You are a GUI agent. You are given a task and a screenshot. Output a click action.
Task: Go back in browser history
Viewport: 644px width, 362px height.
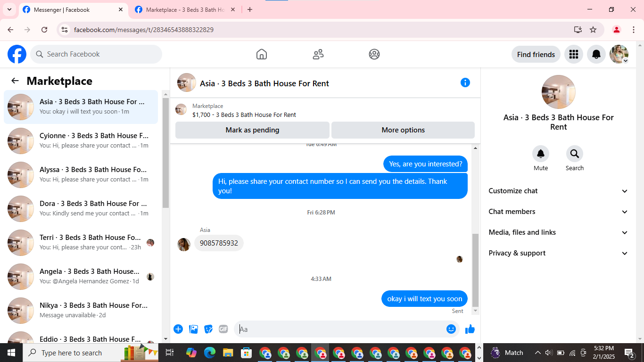[10, 30]
